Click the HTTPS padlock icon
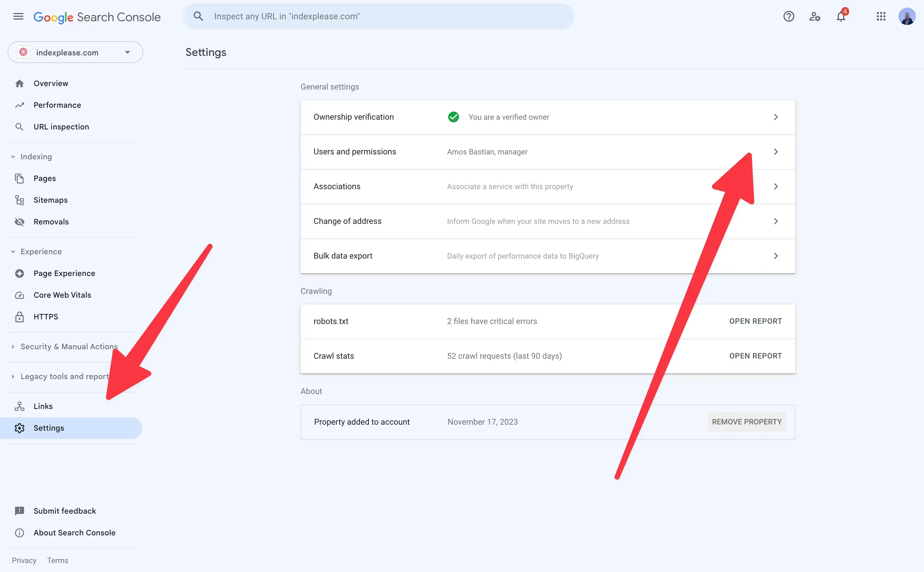The width and height of the screenshot is (924, 572). click(x=19, y=317)
